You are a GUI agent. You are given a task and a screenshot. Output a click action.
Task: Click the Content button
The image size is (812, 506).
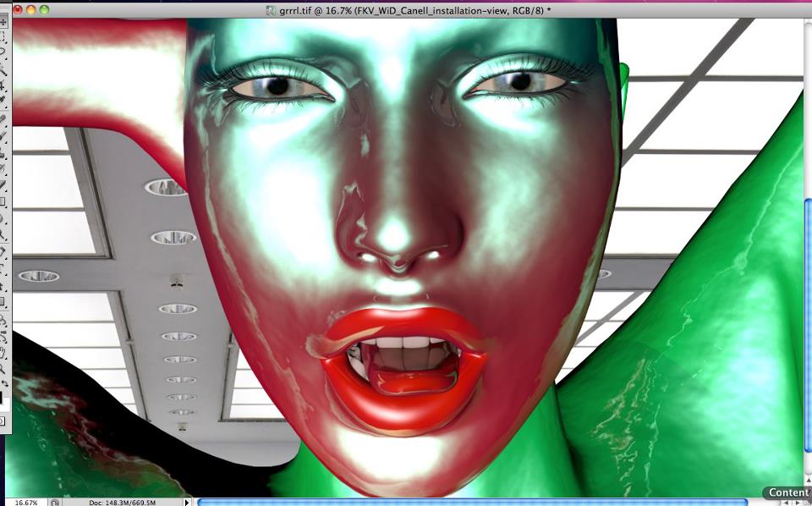pyautogui.click(x=788, y=492)
